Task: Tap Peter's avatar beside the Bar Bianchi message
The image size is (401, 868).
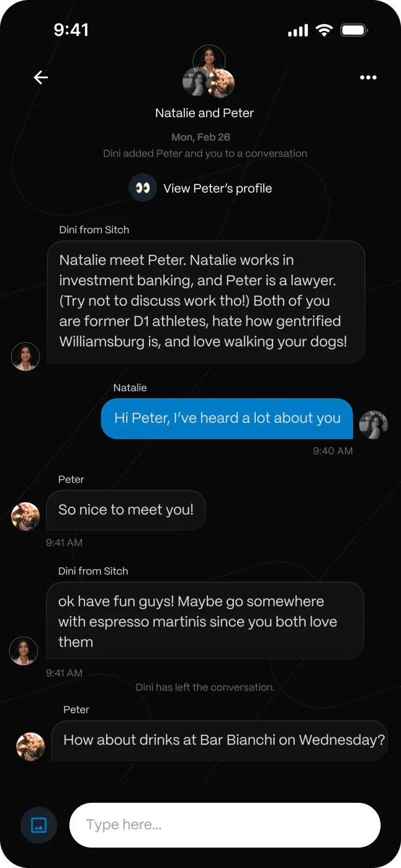Action: (30, 746)
